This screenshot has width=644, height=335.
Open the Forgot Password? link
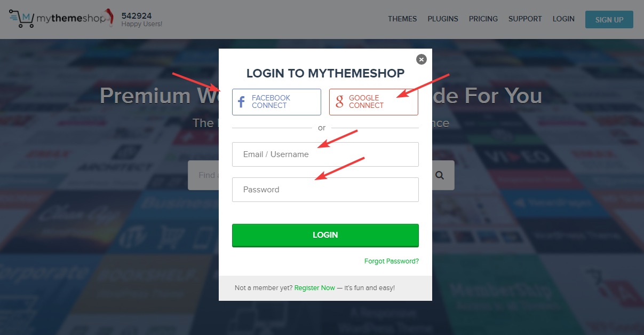pyautogui.click(x=392, y=261)
